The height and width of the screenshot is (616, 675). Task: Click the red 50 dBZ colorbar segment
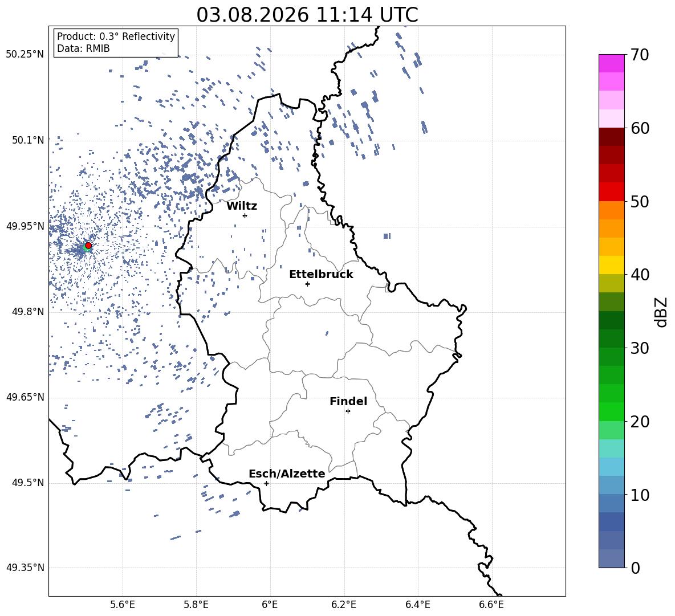coord(612,192)
